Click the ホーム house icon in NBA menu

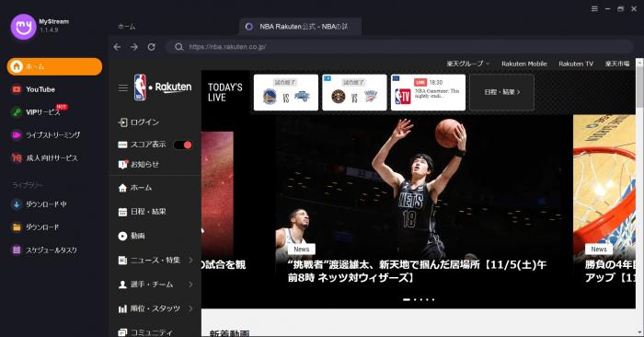(122, 188)
